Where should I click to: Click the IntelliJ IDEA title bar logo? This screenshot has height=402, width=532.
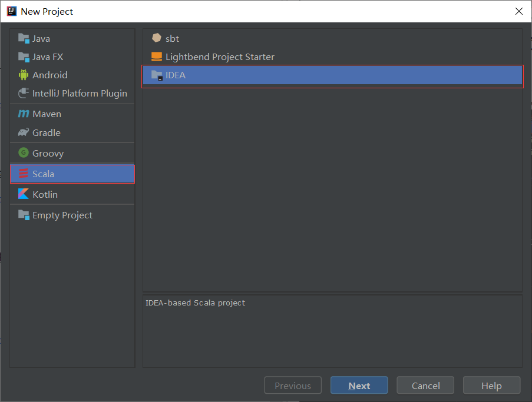[x=10, y=11]
